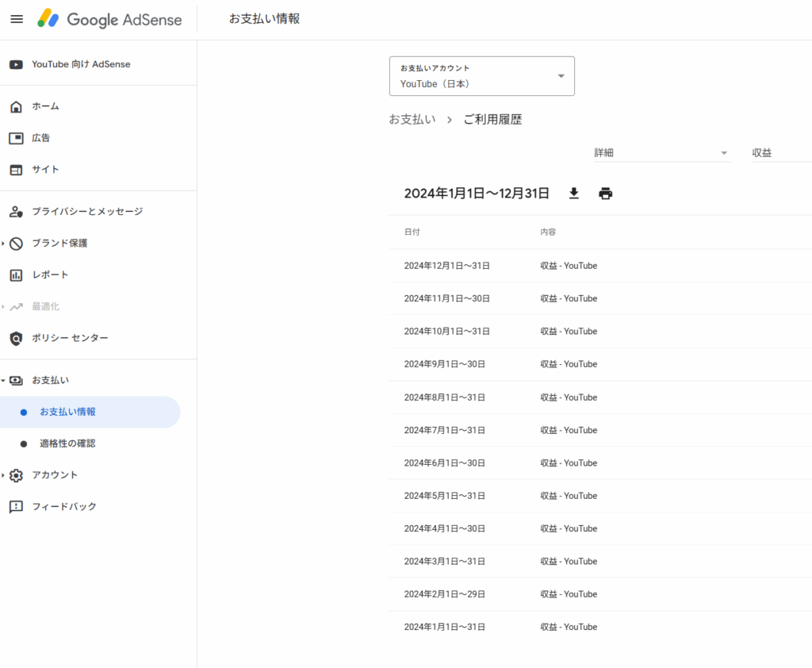Open the 収益 filter dropdown
This screenshot has height=668, width=812.
(x=781, y=153)
